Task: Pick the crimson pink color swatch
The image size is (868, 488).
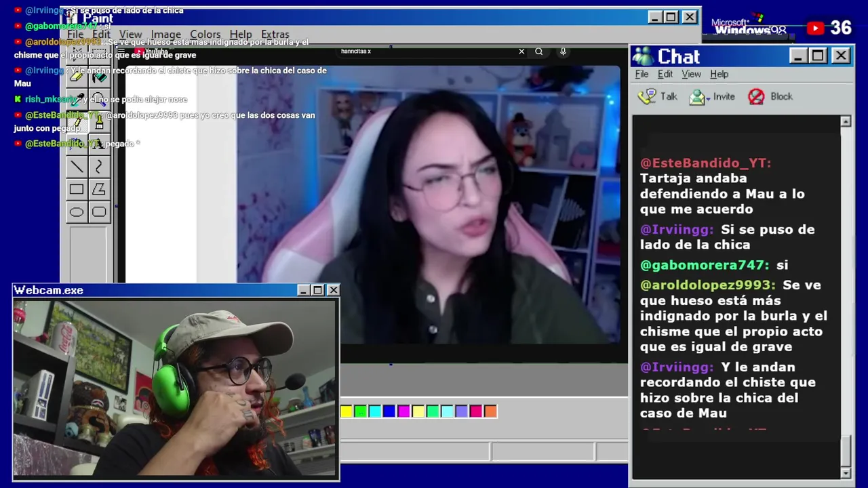Action: (x=475, y=411)
